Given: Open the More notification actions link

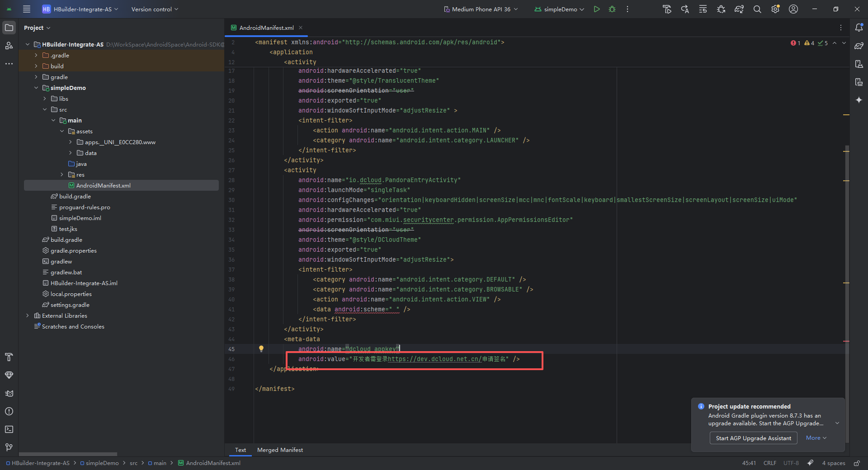Looking at the screenshot, I should click(816, 438).
